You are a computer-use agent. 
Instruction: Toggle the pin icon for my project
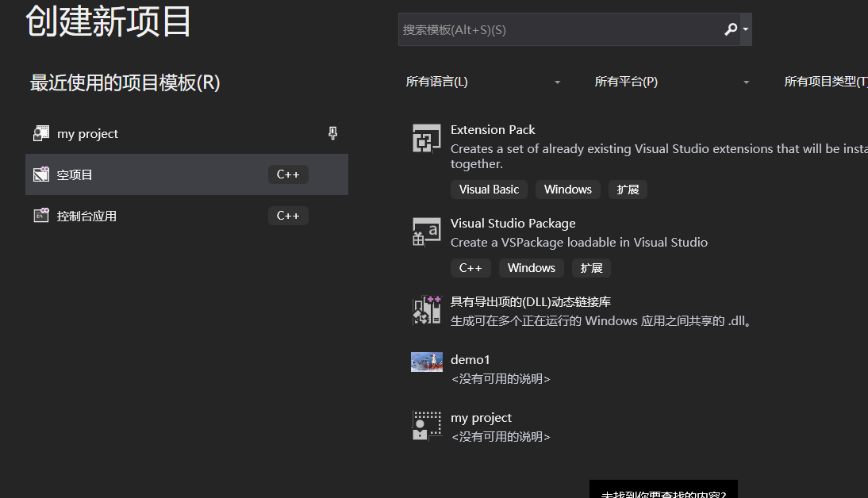coord(332,133)
